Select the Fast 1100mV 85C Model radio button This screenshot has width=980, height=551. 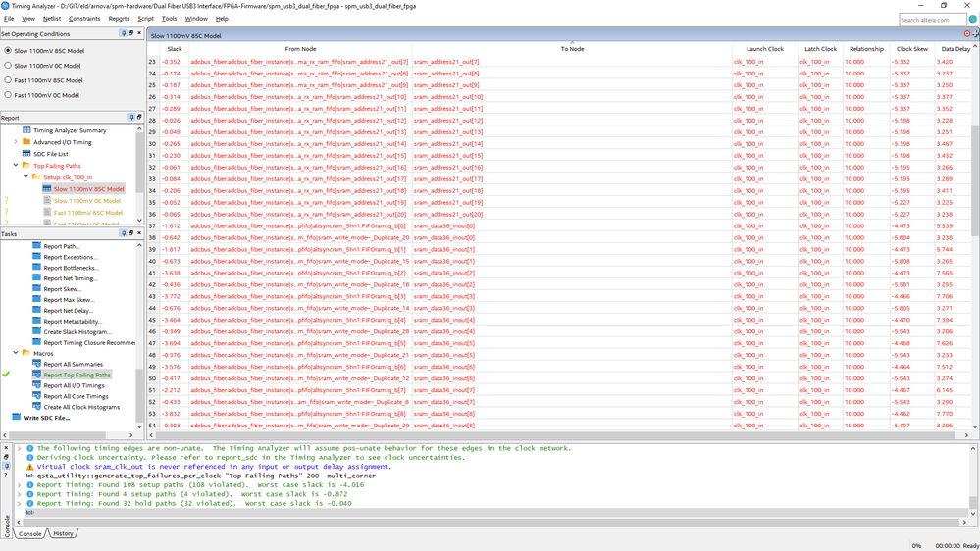click(9, 80)
